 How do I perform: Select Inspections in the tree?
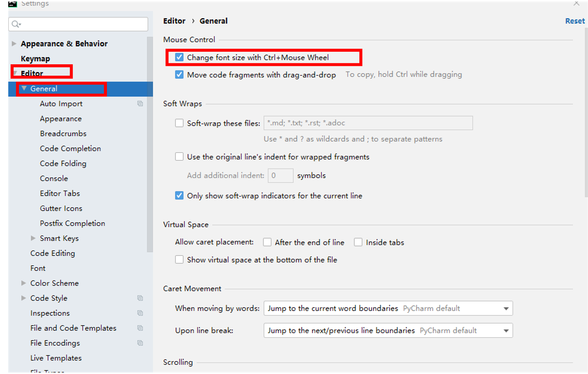pyautogui.click(x=50, y=313)
